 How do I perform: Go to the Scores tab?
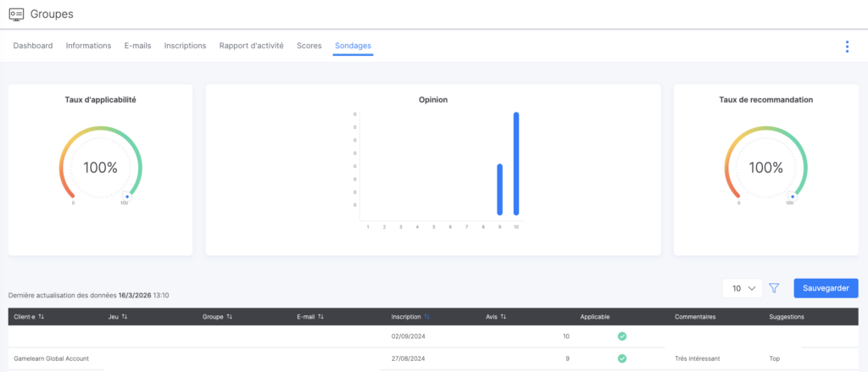click(309, 46)
